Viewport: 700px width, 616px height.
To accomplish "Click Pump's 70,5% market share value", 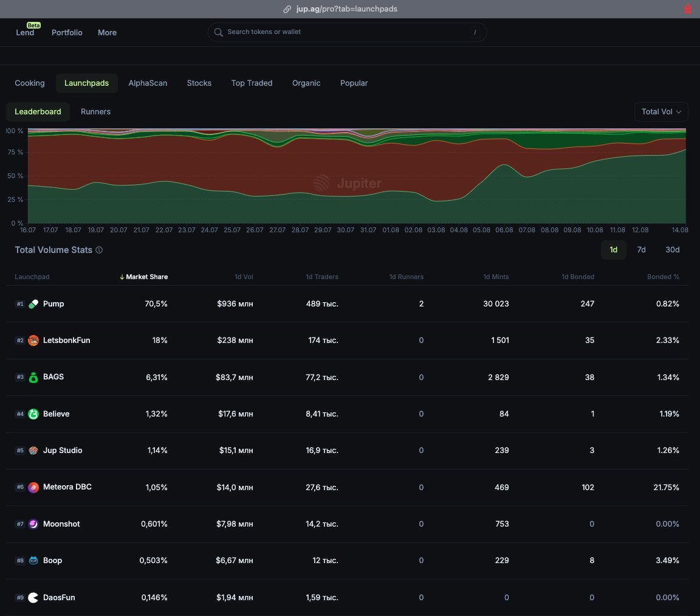I will [156, 304].
